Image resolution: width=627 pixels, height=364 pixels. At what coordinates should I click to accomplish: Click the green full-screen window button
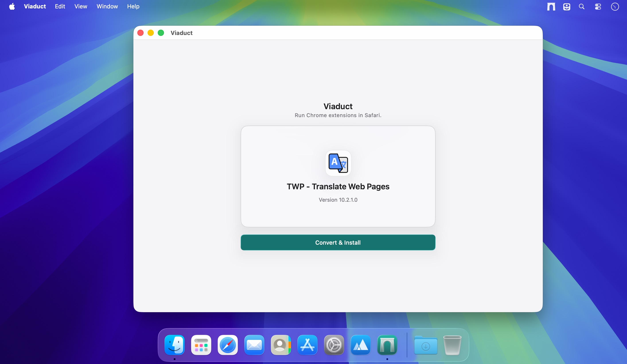[x=161, y=33]
